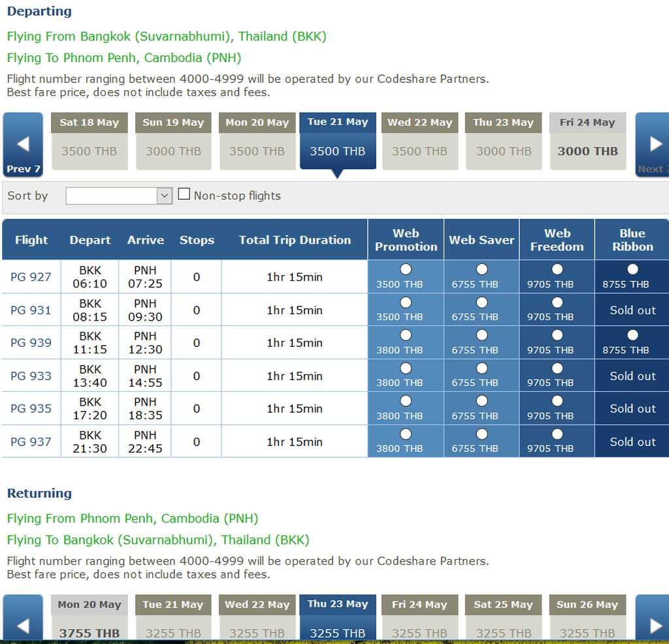Open flight PG 931 link
The height and width of the screenshot is (644, 669).
click(x=31, y=310)
